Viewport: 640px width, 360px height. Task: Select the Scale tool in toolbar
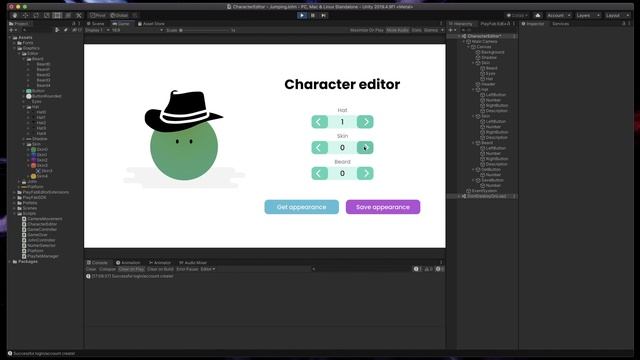47,16
